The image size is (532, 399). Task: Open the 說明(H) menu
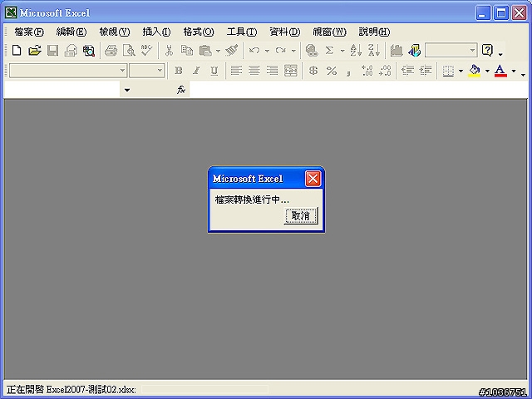coord(374,32)
